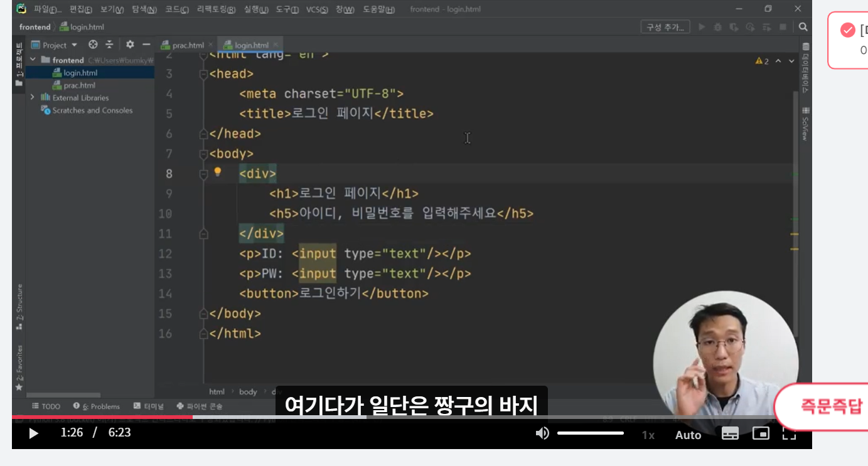Seek on the red video progress bar
Viewport: 868px width, 466px height.
pos(412,417)
